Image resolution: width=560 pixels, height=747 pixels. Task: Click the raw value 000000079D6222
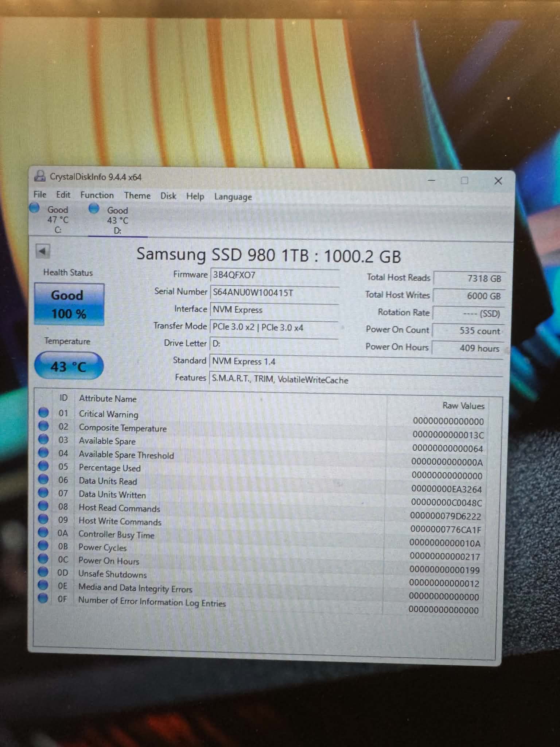446,516
